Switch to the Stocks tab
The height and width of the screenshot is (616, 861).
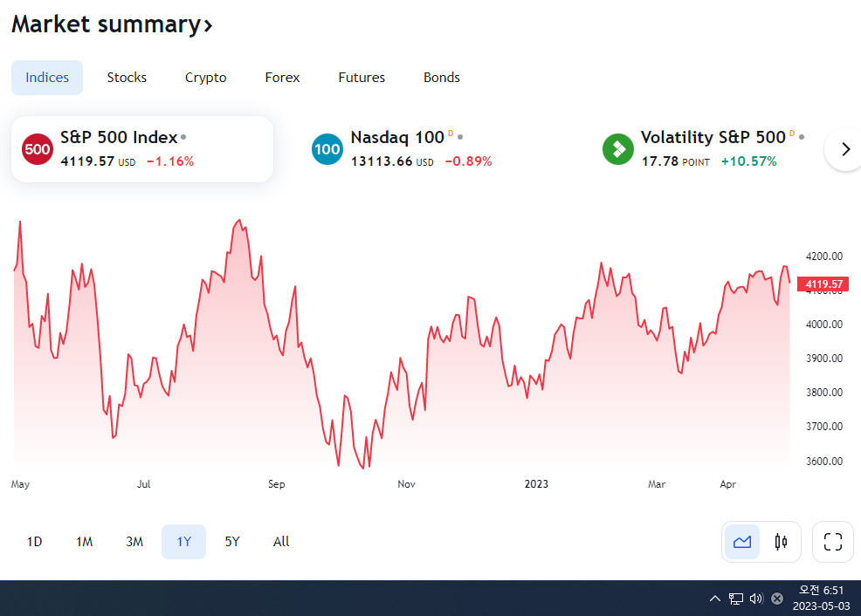[127, 78]
